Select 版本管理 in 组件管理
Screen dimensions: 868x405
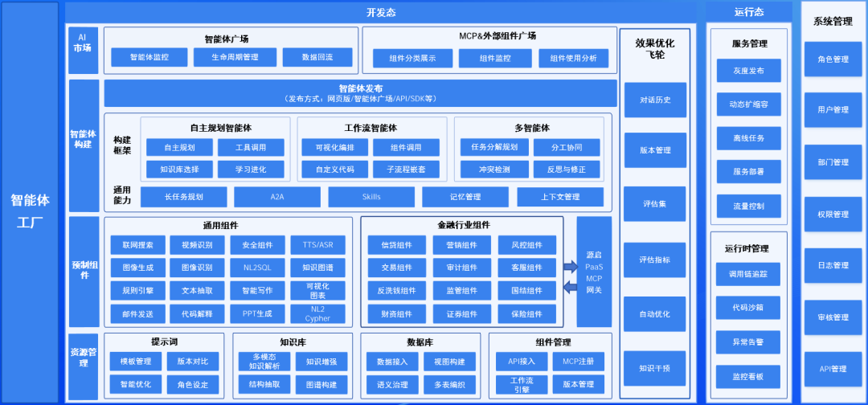[578, 385]
